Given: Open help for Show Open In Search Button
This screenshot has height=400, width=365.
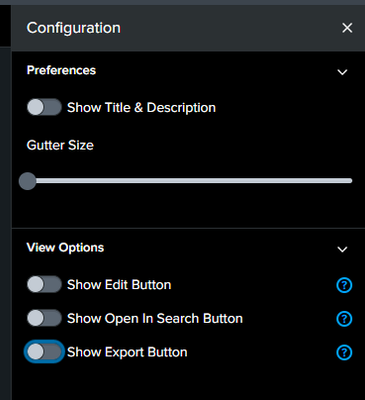Looking at the screenshot, I should pos(344,319).
